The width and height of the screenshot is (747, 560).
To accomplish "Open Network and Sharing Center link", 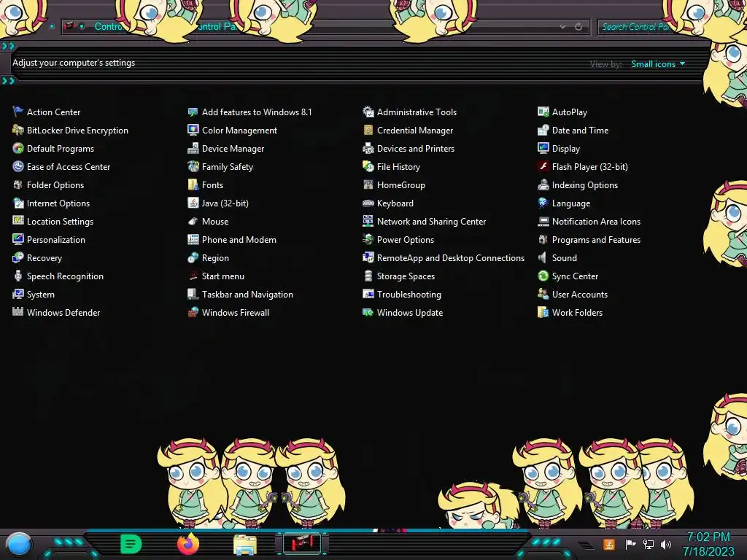I will [431, 222].
